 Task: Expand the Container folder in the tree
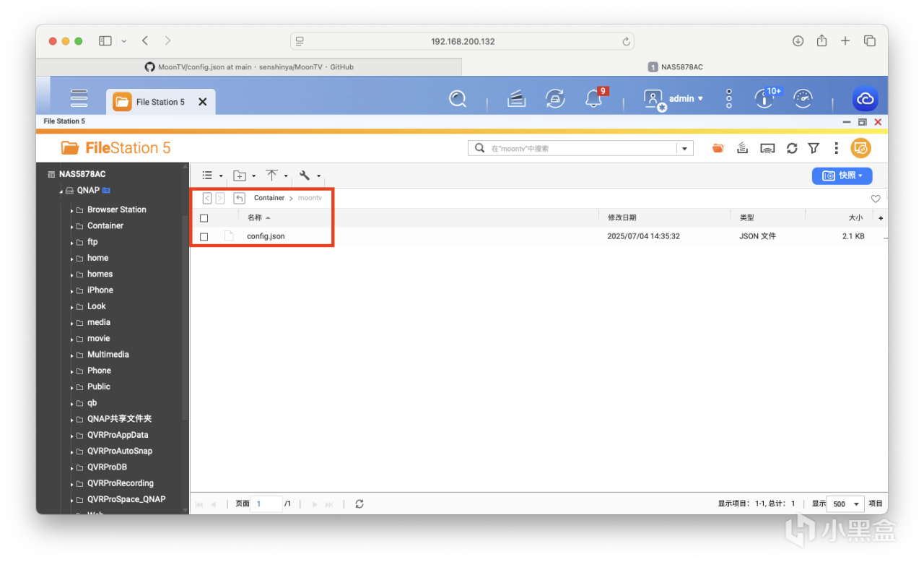[x=72, y=226]
